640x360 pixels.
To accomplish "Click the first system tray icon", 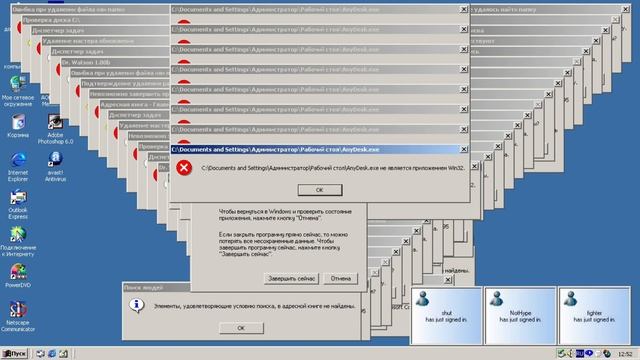I will coord(562,353).
